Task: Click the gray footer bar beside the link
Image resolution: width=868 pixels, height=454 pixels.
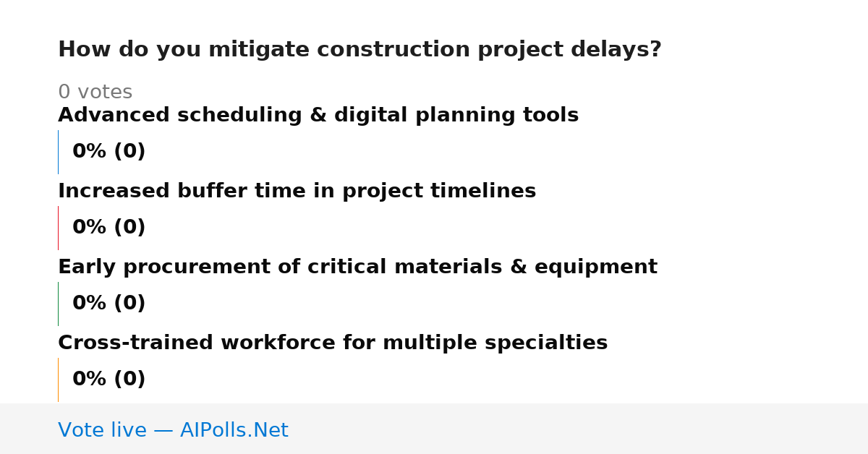Action: [x=579, y=429]
